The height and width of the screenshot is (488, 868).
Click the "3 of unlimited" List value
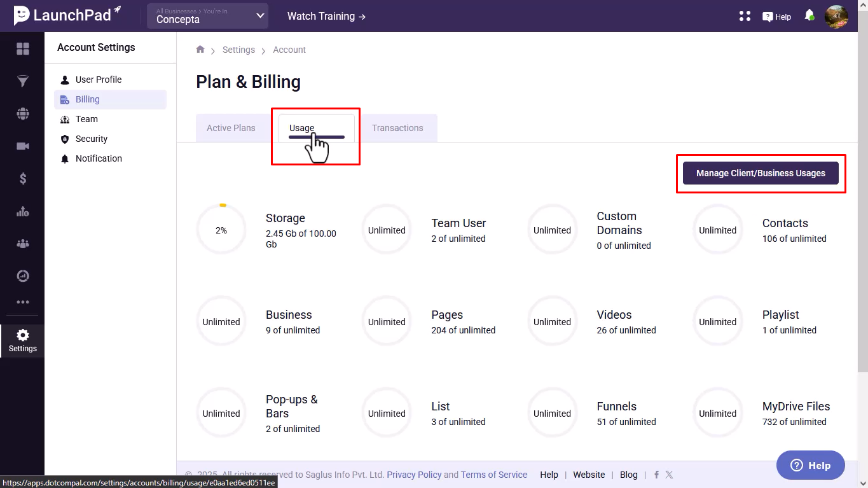458,422
